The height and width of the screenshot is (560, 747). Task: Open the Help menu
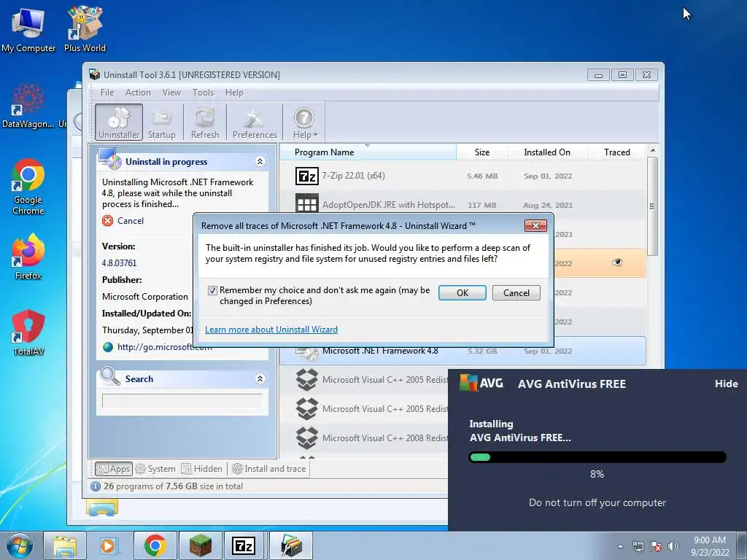pos(234,93)
